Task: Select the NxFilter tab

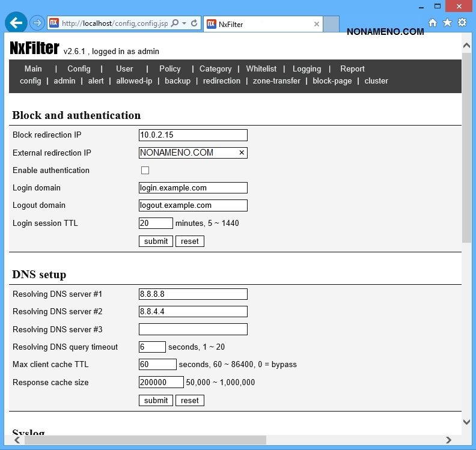Action: coord(263,24)
